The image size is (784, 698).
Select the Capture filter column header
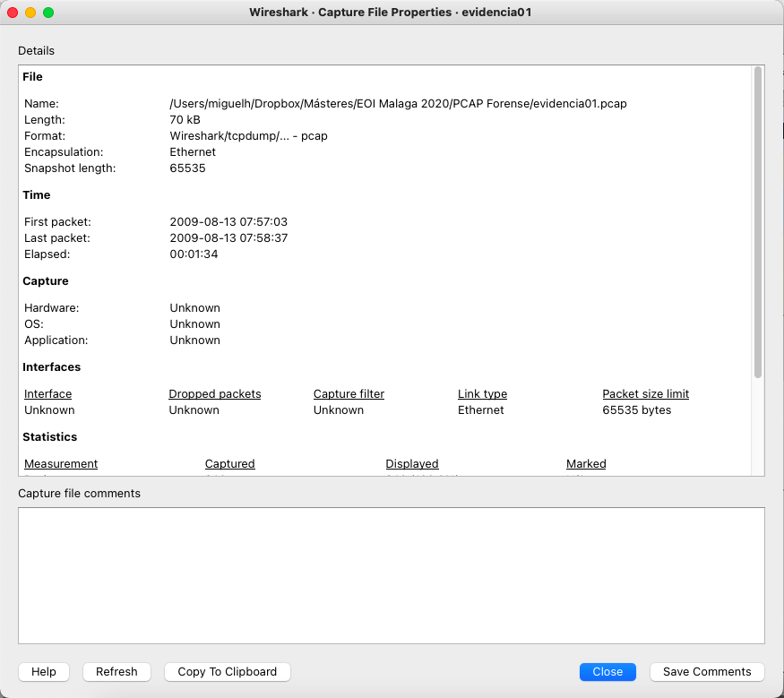click(x=349, y=394)
